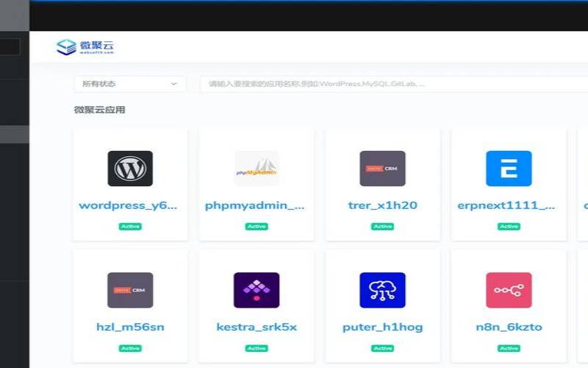588x368 pixels.
Task: Click the CRM icon above hzl_m56sn
Action: pyautogui.click(x=130, y=290)
